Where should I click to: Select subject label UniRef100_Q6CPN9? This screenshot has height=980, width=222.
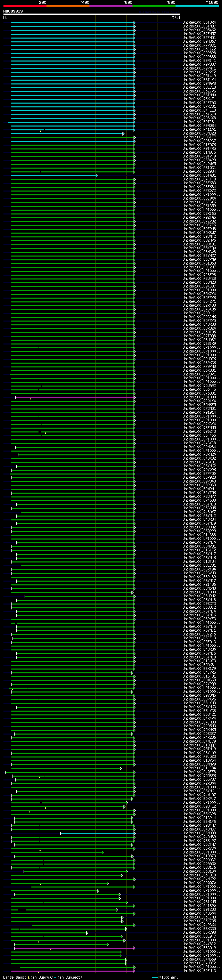pos(199,259)
